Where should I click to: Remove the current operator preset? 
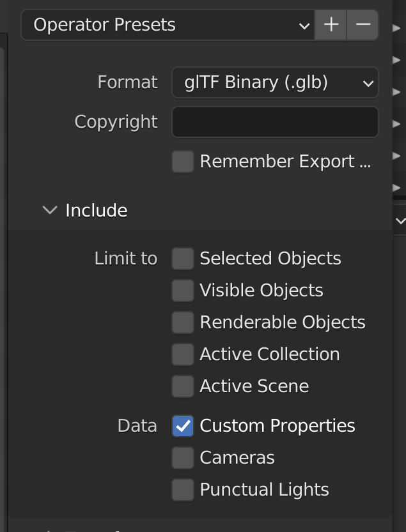(x=363, y=25)
